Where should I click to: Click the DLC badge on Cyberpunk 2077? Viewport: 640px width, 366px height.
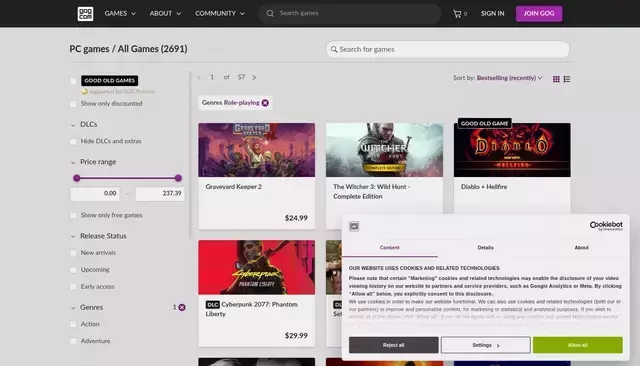(213, 305)
